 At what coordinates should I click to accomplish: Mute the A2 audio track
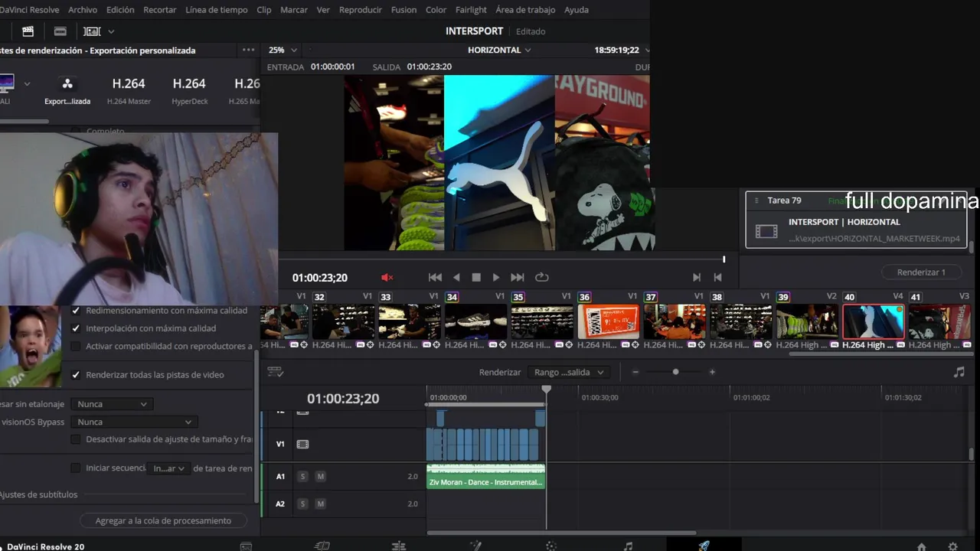tap(320, 504)
